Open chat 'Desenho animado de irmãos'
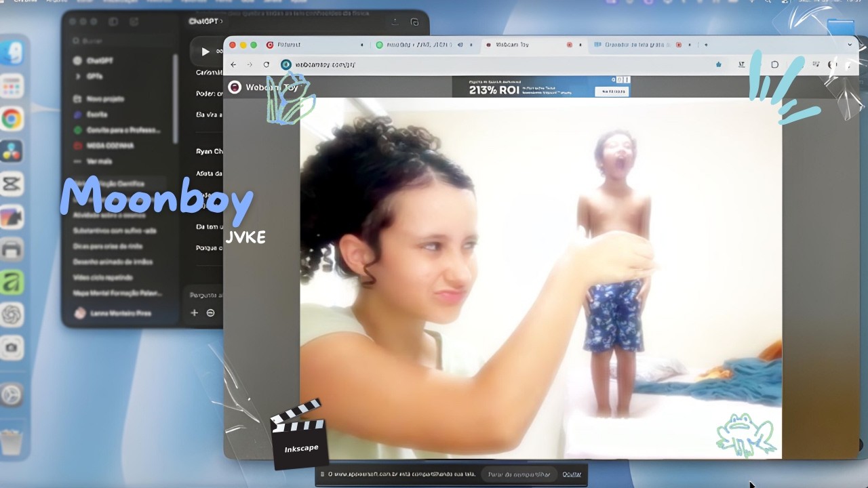The image size is (868, 488). pyautogui.click(x=113, y=262)
